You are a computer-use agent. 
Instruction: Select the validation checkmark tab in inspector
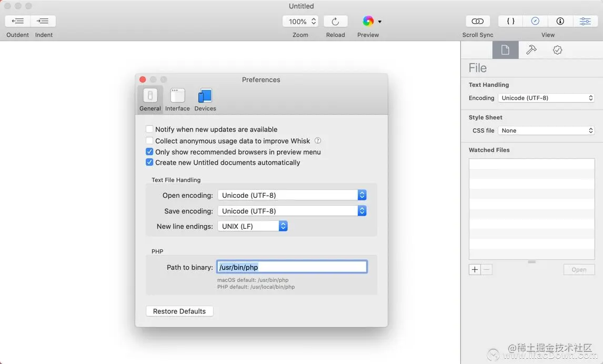click(557, 50)
